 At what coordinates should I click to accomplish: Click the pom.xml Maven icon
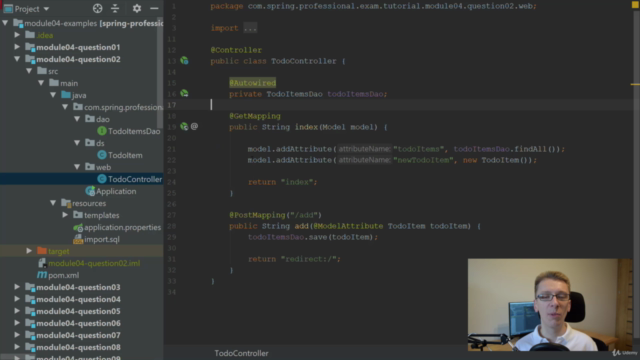tap(42, 275)
